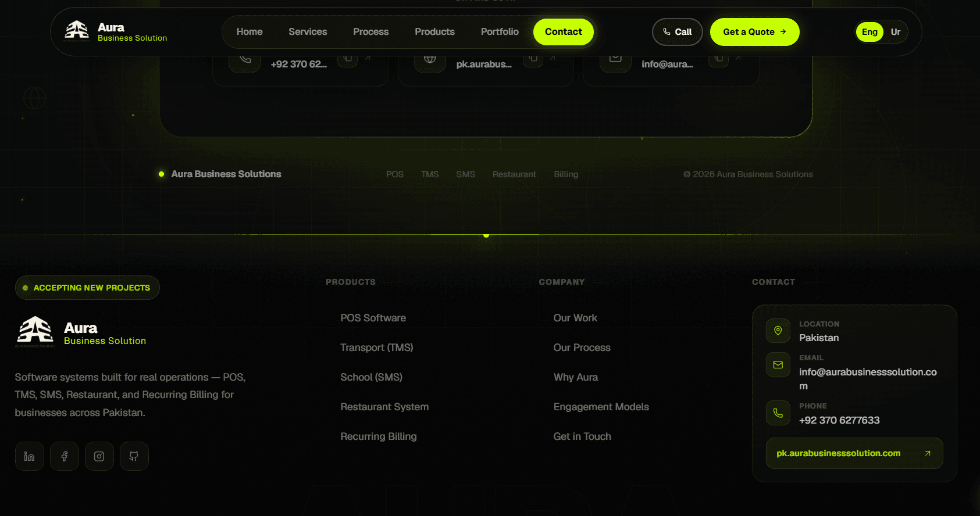Open the Engagement Models company link
Screen dimensions: 980x516
click(601, 407)
